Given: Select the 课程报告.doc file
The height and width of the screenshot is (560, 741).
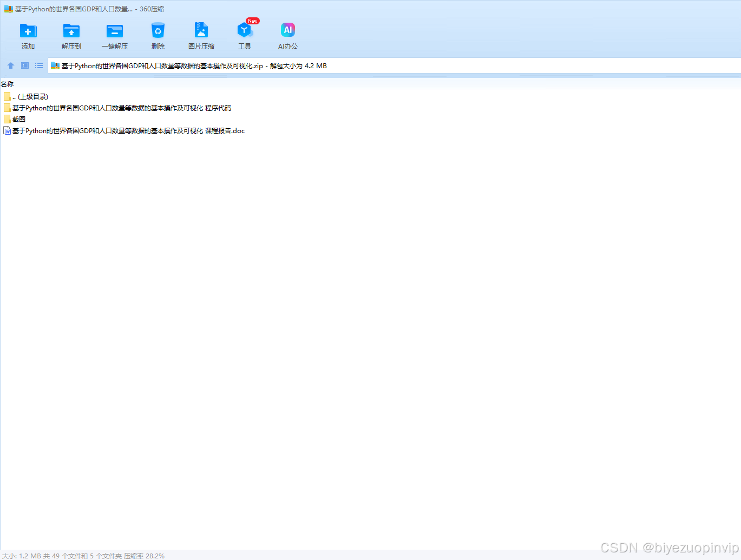Looking at the screenshot, I should pyautogui.click(x=124, y=130).
